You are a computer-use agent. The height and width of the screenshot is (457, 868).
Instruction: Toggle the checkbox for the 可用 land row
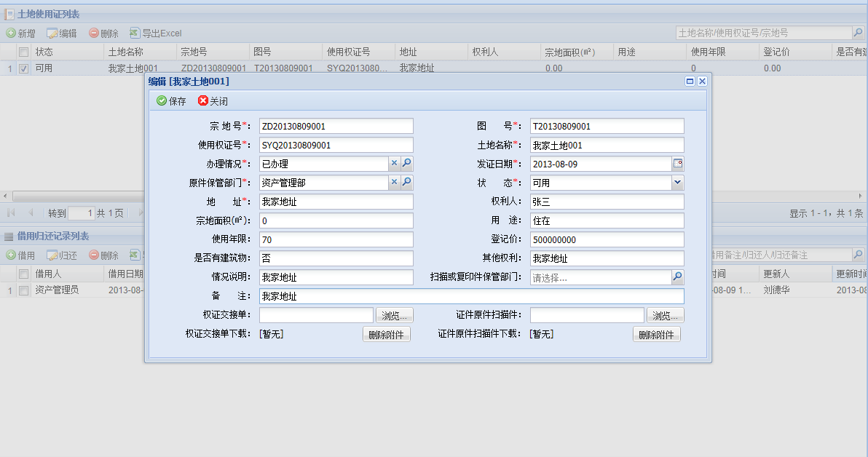coord(23,68)
